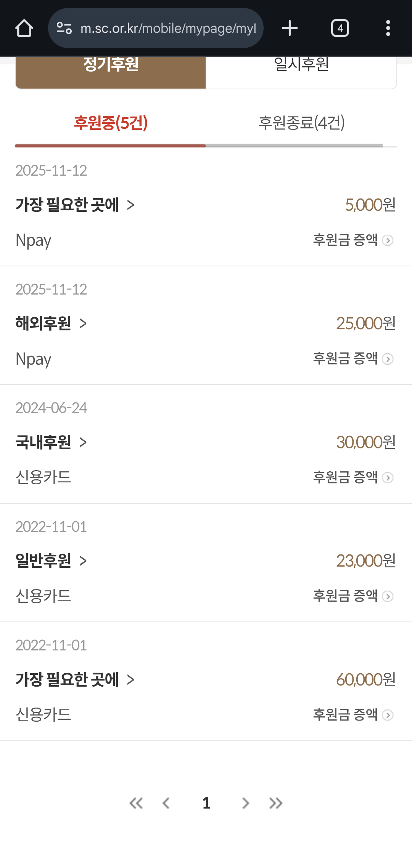
Task: Show the 후원중(5건) list
Action: tap(111, 123)
